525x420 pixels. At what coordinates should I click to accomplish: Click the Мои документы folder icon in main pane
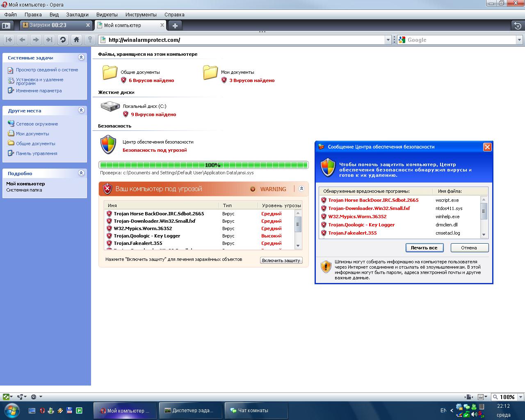(x=210, y=72)
